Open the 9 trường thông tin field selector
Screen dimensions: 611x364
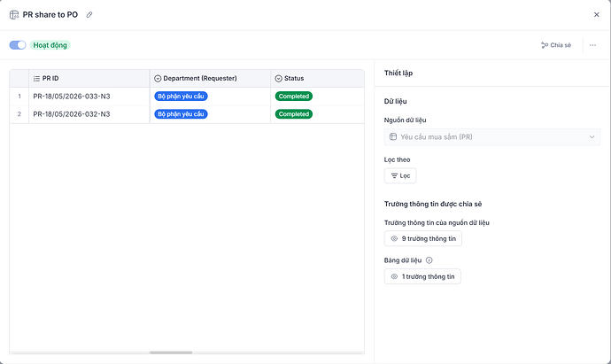coord(423,238)
